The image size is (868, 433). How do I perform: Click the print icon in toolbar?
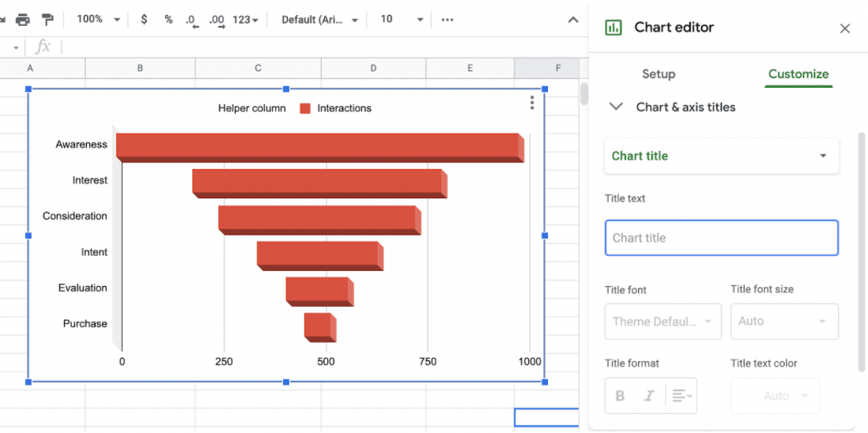(x=22, y=19)
